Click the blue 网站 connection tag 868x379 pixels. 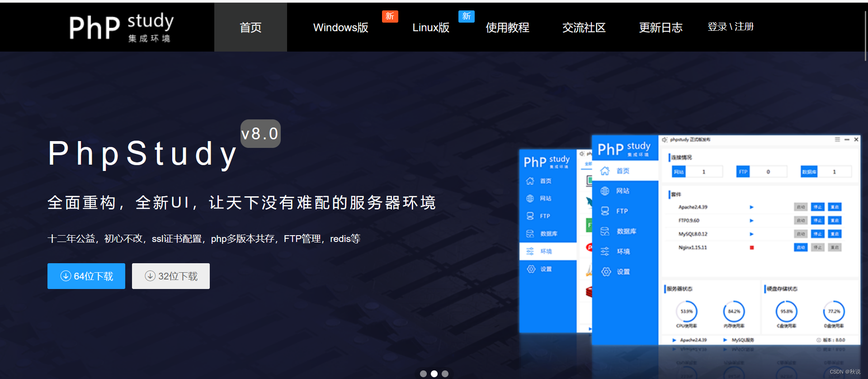coord(679,172)
